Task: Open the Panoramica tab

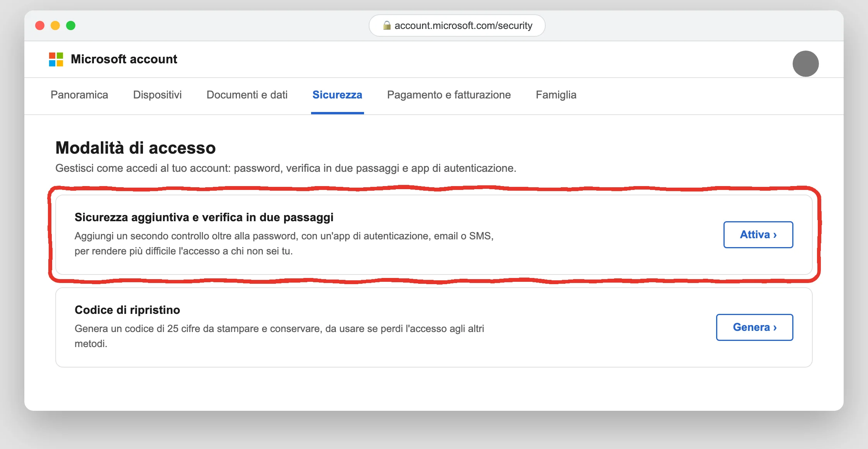Action: [79, 95]
